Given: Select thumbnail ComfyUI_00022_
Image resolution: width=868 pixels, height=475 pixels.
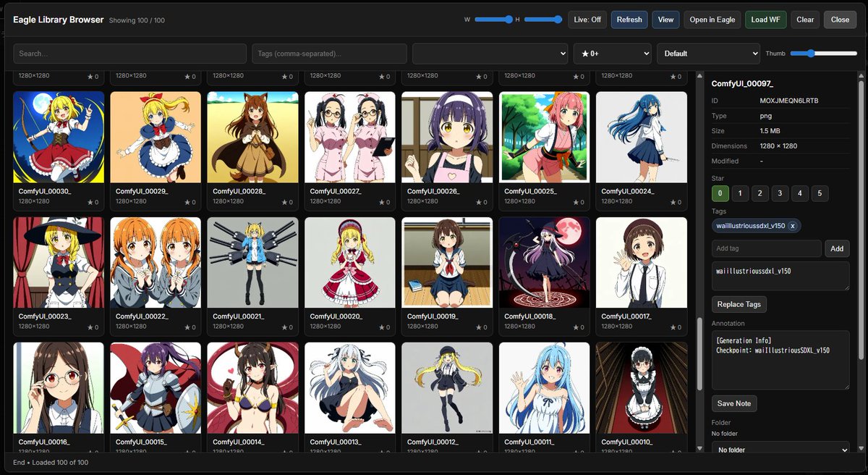Looking at the screenshot, I should (x=156, y=263).
